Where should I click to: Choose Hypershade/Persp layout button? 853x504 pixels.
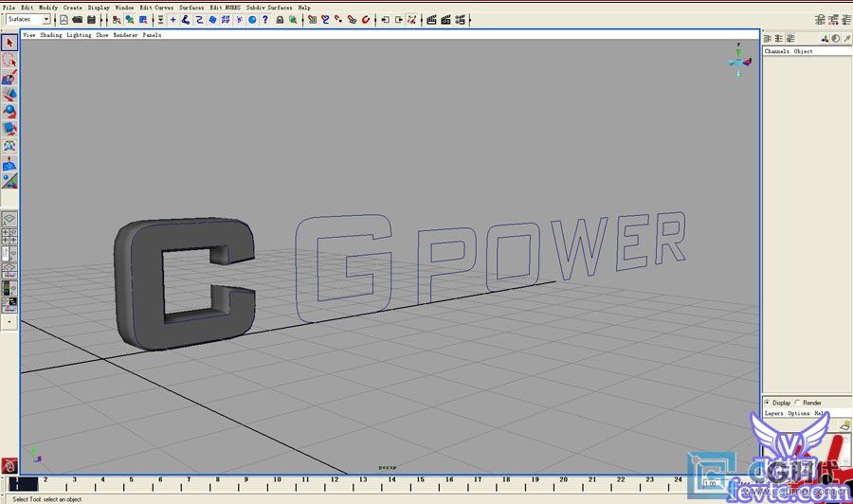pos(9,288)
